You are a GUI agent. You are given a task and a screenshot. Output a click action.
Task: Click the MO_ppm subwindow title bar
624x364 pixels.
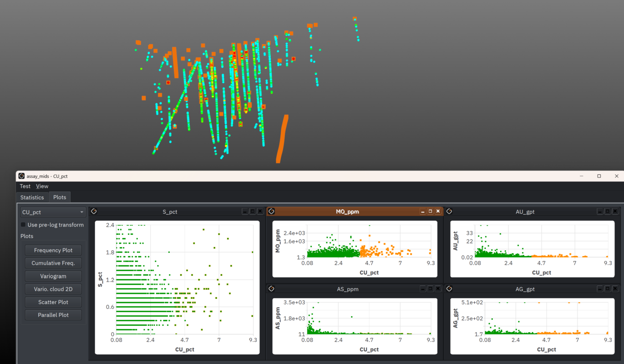(x=347, y=212)
